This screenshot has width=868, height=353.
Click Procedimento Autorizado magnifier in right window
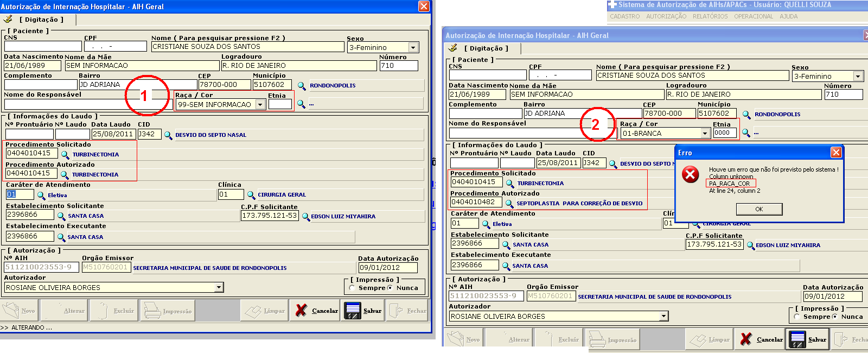coord(509,204)
